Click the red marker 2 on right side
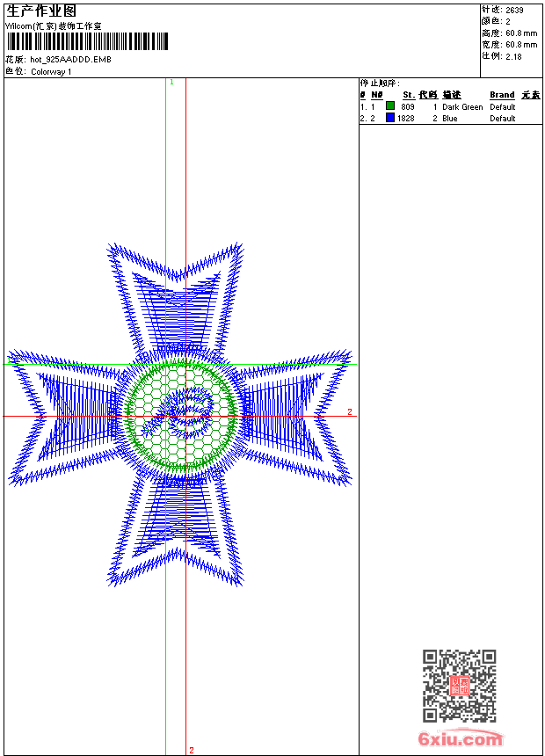 click(349, 411)
